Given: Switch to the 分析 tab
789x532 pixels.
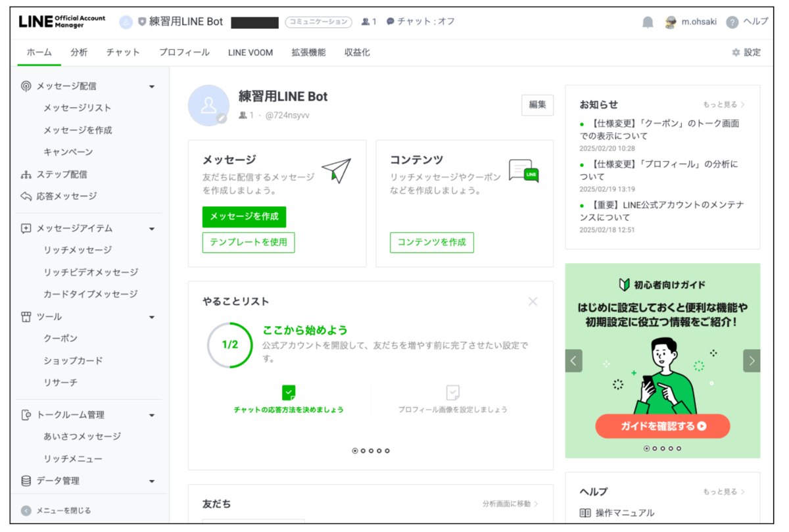Looking at the screenshot, I should tap(79, 53).
